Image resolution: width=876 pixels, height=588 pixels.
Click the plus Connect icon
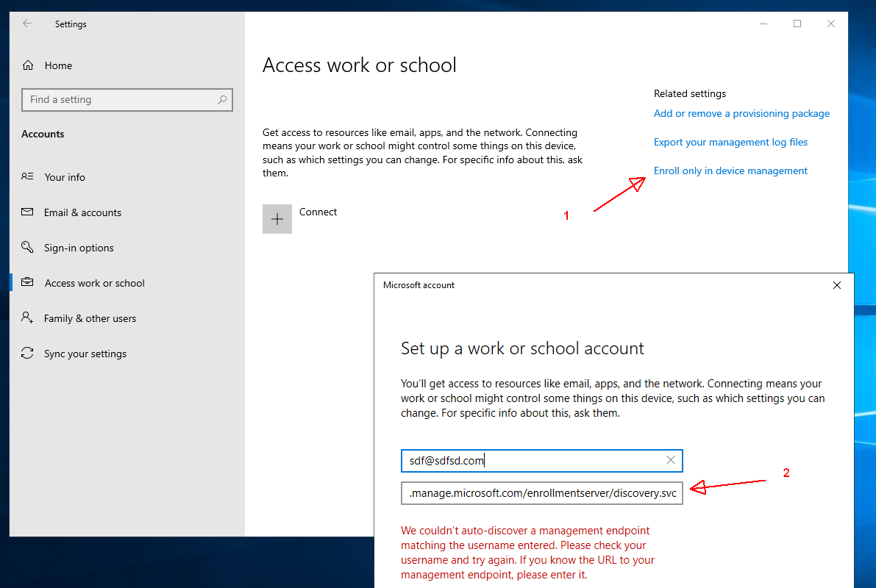click(x=277, y=219)
